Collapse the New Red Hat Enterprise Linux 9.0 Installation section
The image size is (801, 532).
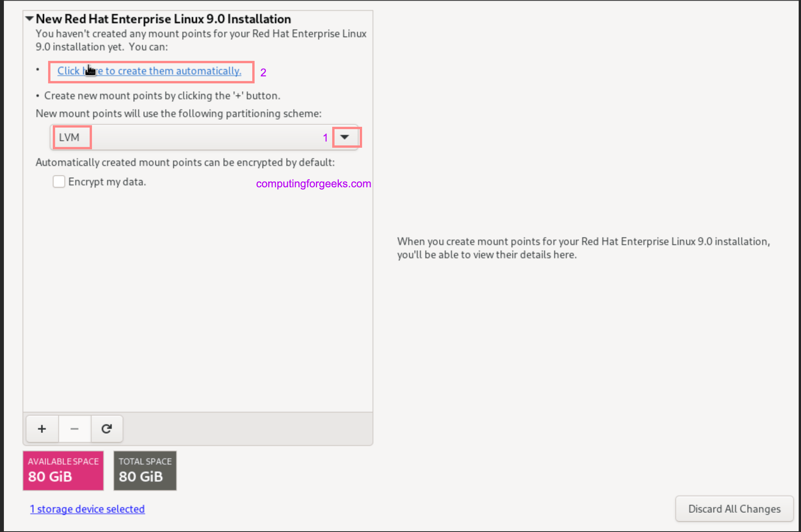point(29,19)
